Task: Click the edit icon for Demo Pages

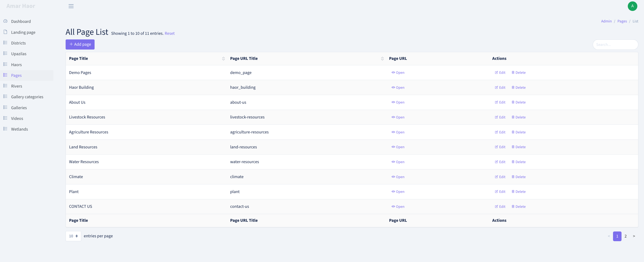Action: [x=496, y=73]
